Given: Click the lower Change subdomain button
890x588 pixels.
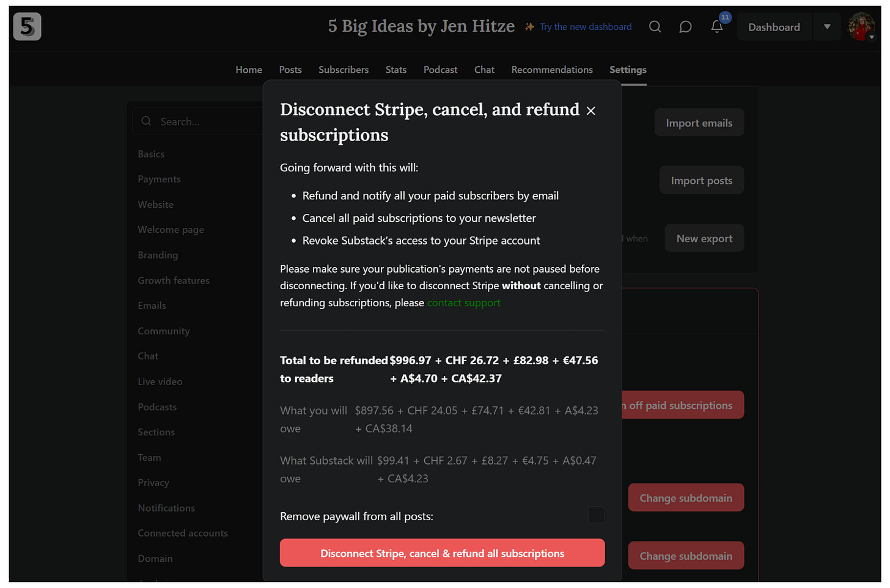Looking at the screenshot, I should (x=686, y=556).
